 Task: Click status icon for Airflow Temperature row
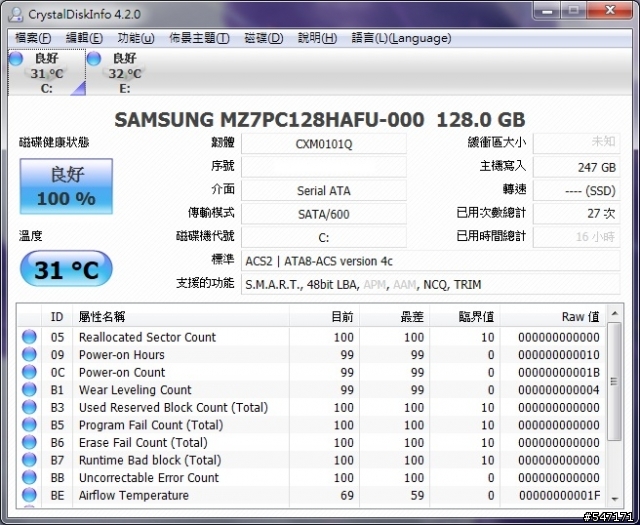coord(29,495)
